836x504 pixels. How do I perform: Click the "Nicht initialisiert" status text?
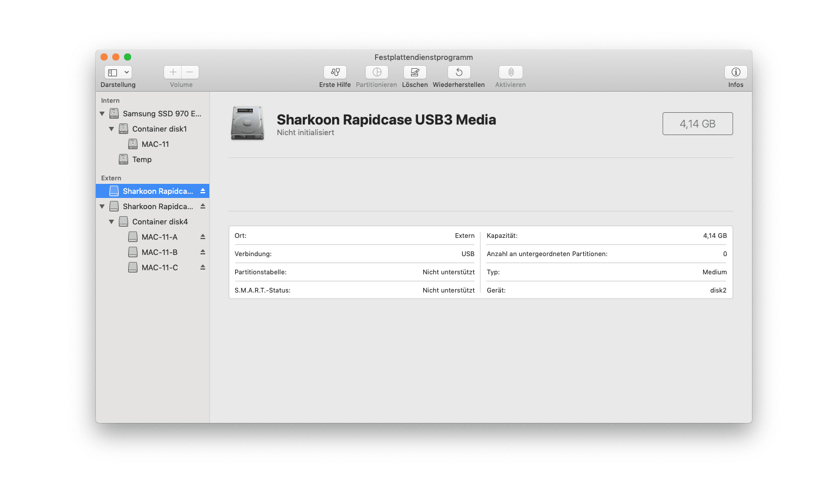[x=306, y=133]
